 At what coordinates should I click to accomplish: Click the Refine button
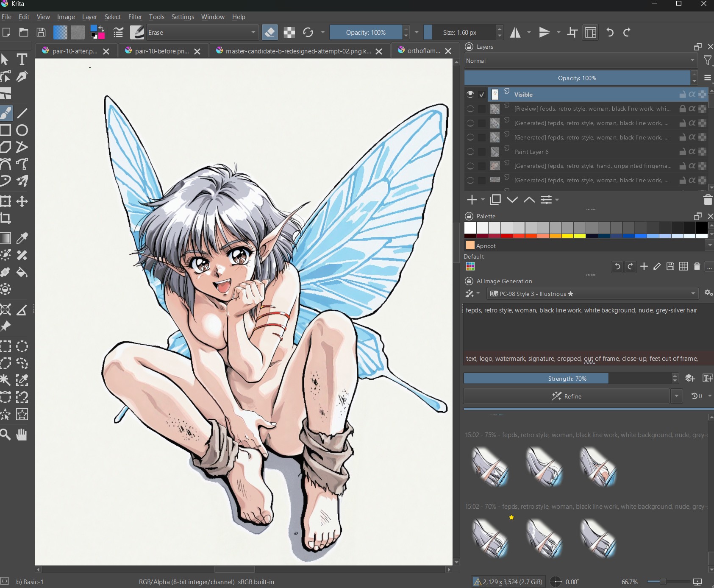[567, 396]
